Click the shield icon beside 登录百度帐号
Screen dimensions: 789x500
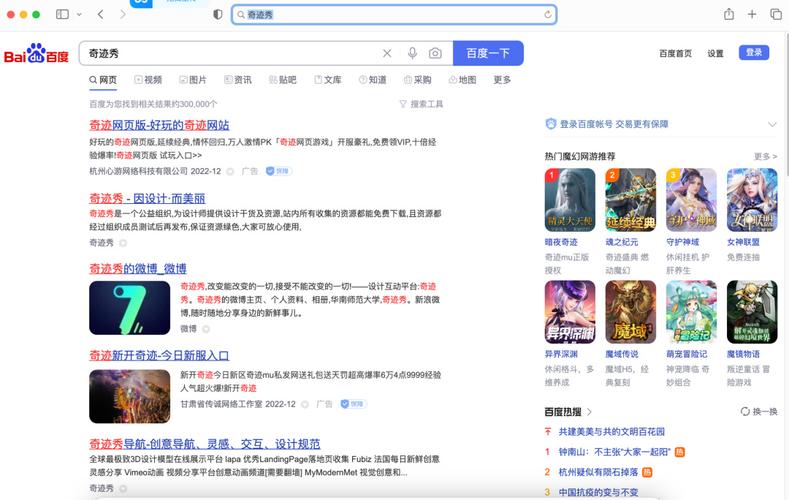(551, 124)
